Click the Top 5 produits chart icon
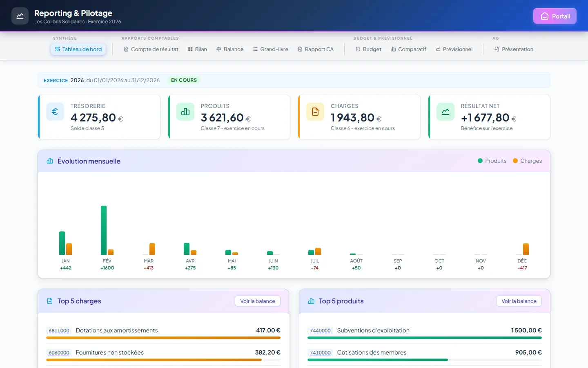 311,301
